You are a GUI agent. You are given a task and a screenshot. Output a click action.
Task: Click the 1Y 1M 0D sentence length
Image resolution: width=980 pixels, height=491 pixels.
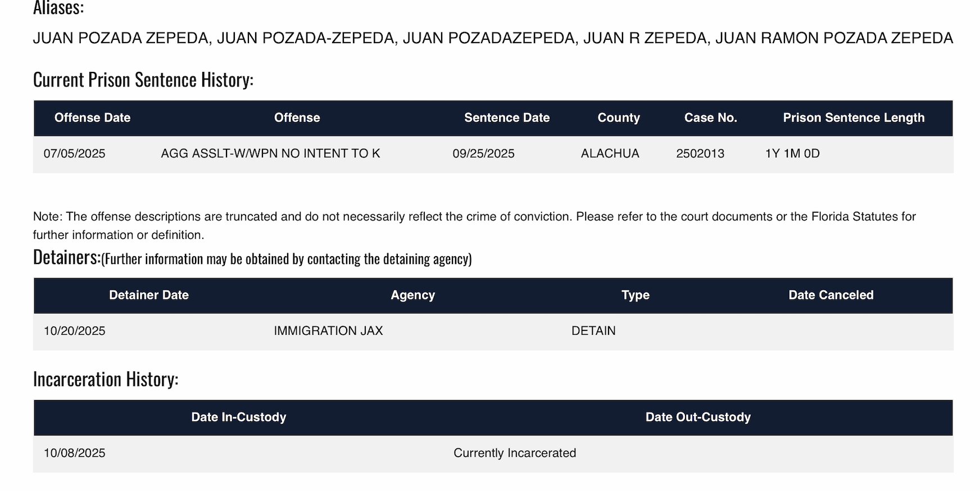(792, 154)
